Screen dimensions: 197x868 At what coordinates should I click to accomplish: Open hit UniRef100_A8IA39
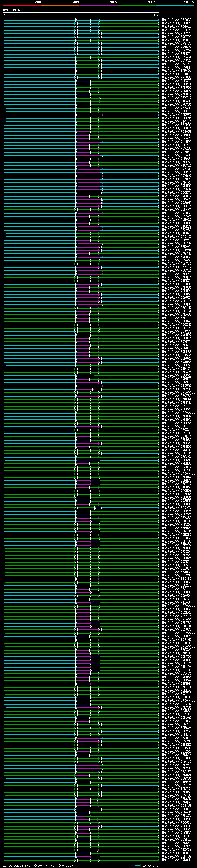click(x=177, y=20)
